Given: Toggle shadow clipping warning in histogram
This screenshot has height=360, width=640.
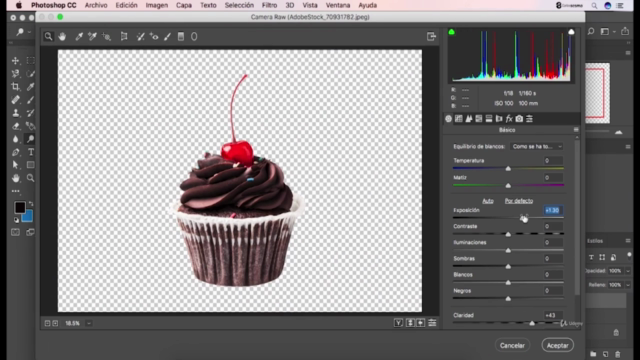Looking at the screenshot, I should click(451, 32).
